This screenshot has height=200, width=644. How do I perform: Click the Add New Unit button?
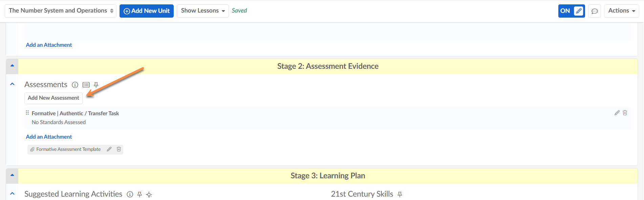(147, 11)
